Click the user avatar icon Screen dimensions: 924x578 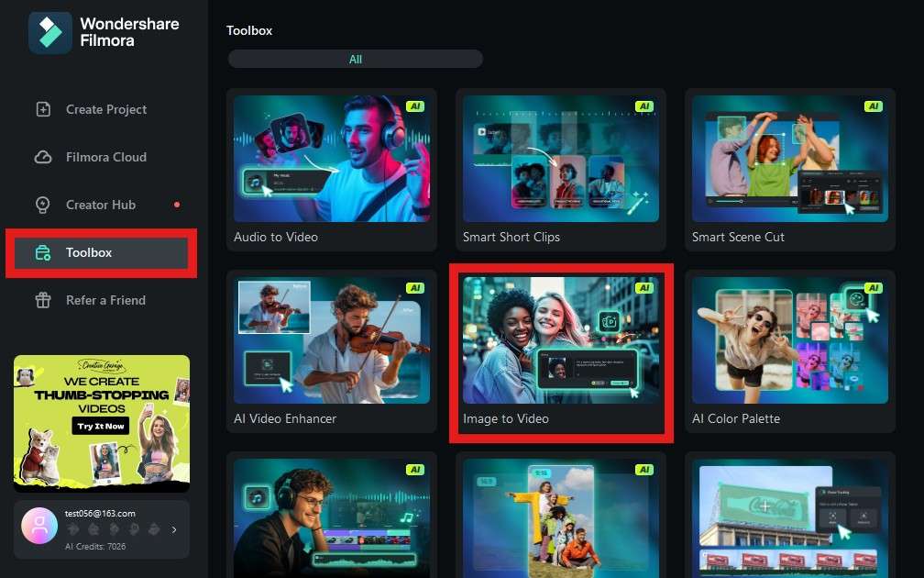click(x=39, y=525)
